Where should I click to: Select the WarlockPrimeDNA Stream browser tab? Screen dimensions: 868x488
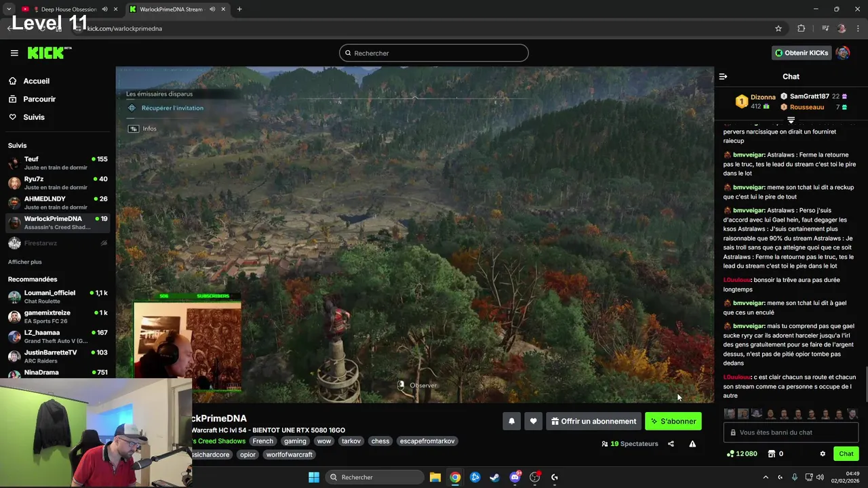point(176,9)
